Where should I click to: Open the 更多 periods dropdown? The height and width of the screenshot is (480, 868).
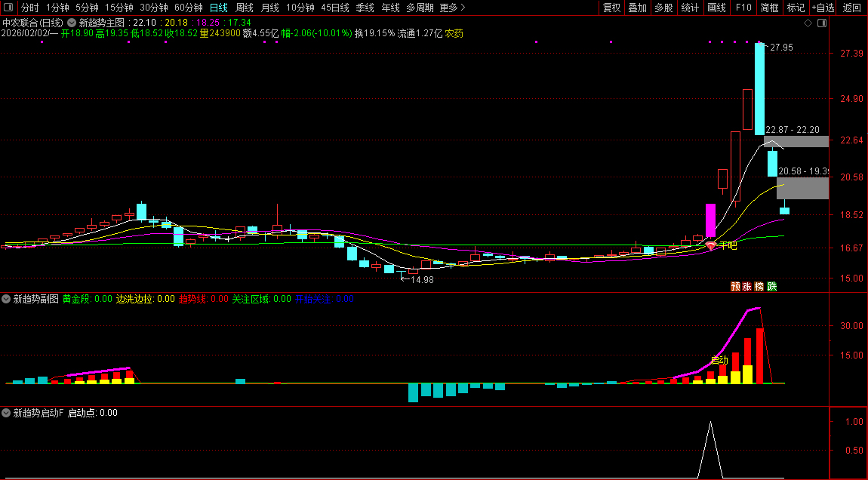(x=452, y=8)
